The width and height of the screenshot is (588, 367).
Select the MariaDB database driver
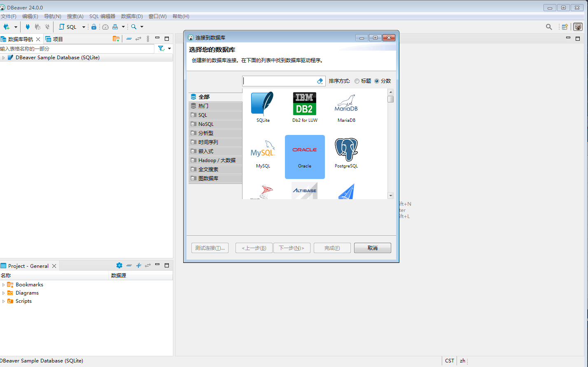pos(346,107)
